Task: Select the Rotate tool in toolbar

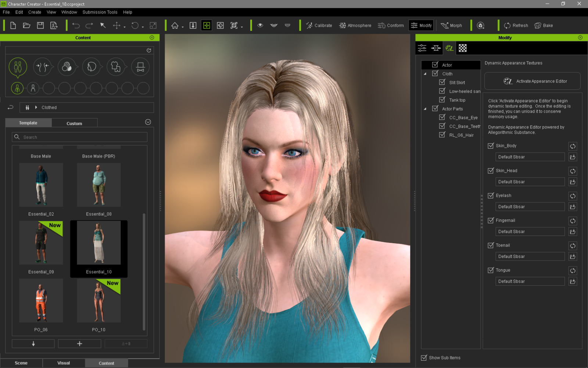Action: (x=135, y=25)
